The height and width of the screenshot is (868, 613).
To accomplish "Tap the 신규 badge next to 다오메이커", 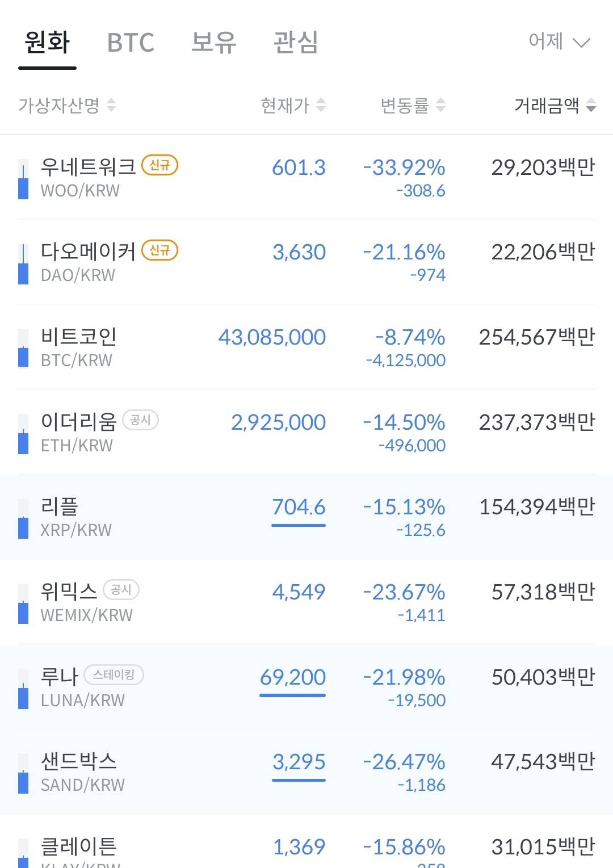I will click(x=159, y=250).
